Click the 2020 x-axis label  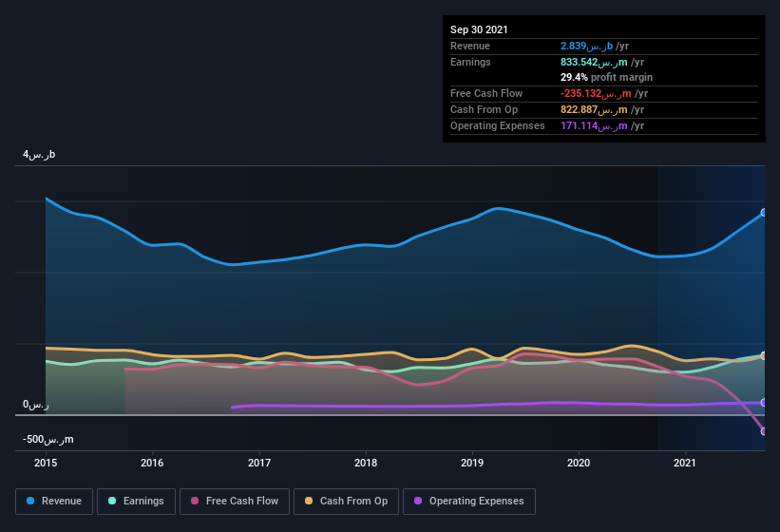(579, 463)
